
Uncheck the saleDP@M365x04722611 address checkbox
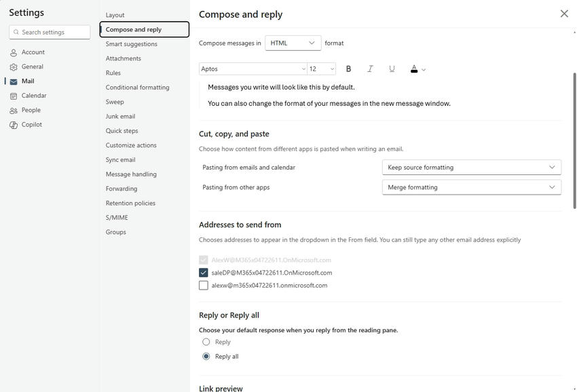tap(204, 273)
